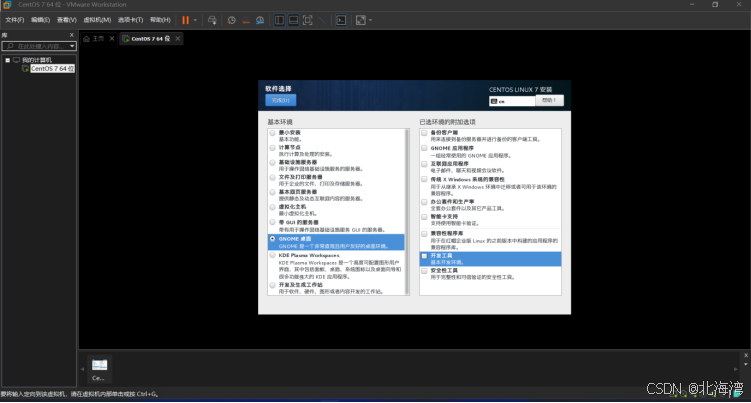This screenshot has height=403, width=751.
Task: Open the 选项卡(T) menu
Action: point(130,20)
